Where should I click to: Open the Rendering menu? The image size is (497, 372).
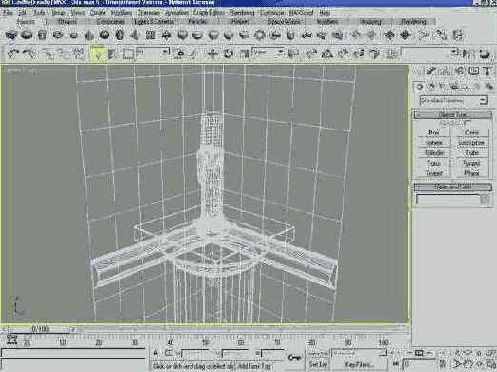click(x=242, y=13)
